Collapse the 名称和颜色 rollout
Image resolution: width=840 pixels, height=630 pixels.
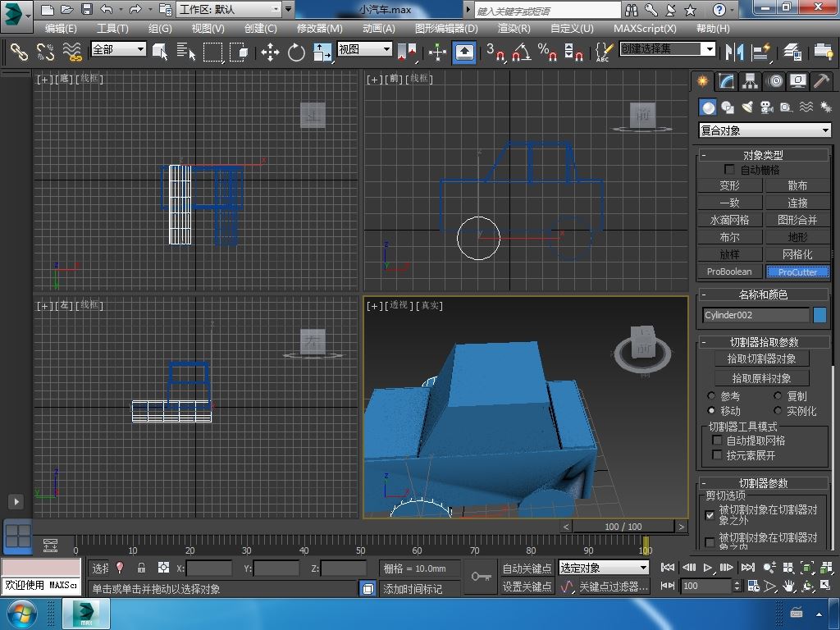pyautogui.click(x=763, y=294)
